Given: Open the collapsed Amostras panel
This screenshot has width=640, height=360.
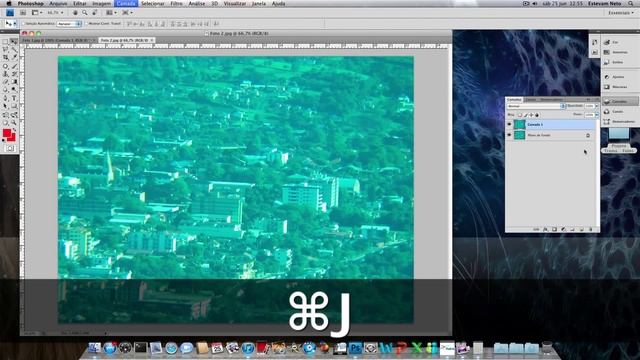Looking at the screenshot, I should coord(620,52).
